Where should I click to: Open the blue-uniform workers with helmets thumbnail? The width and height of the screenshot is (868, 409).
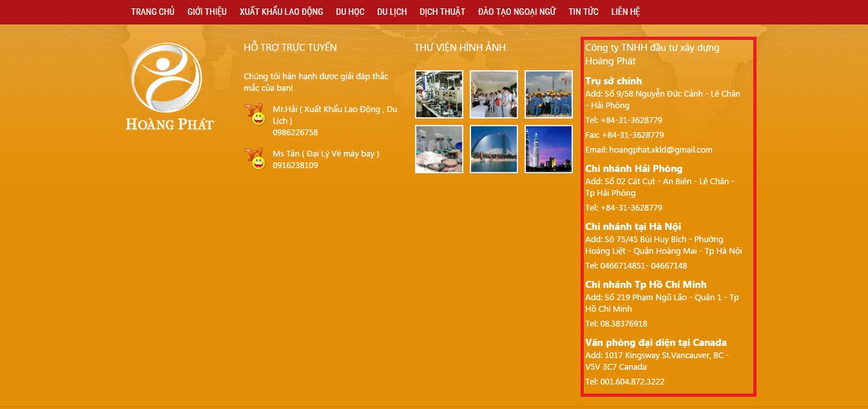click(x=548, y=94)
